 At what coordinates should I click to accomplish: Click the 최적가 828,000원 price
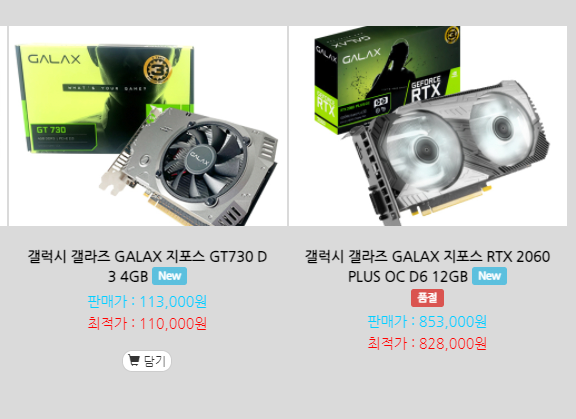[427, 343]
